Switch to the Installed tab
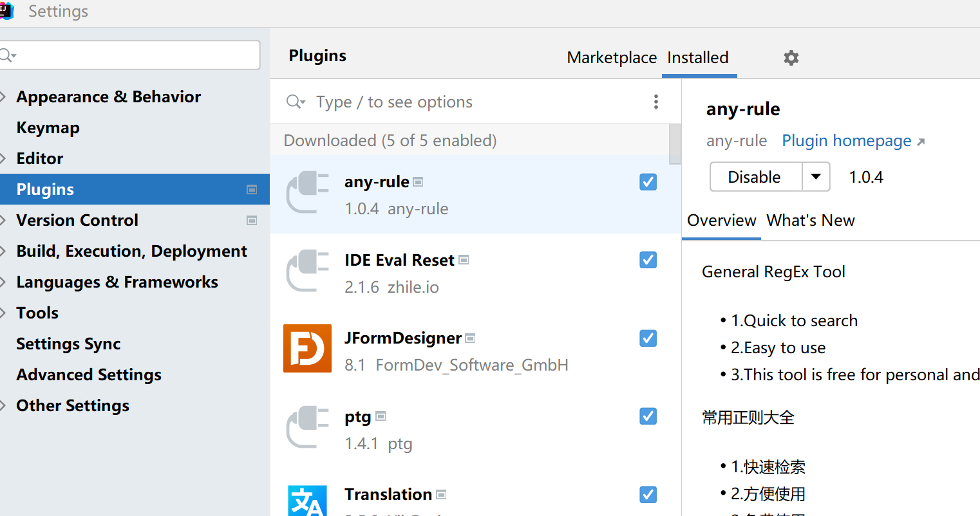The height and width of the screenshot is (516, 980). (x=699, y=57)
